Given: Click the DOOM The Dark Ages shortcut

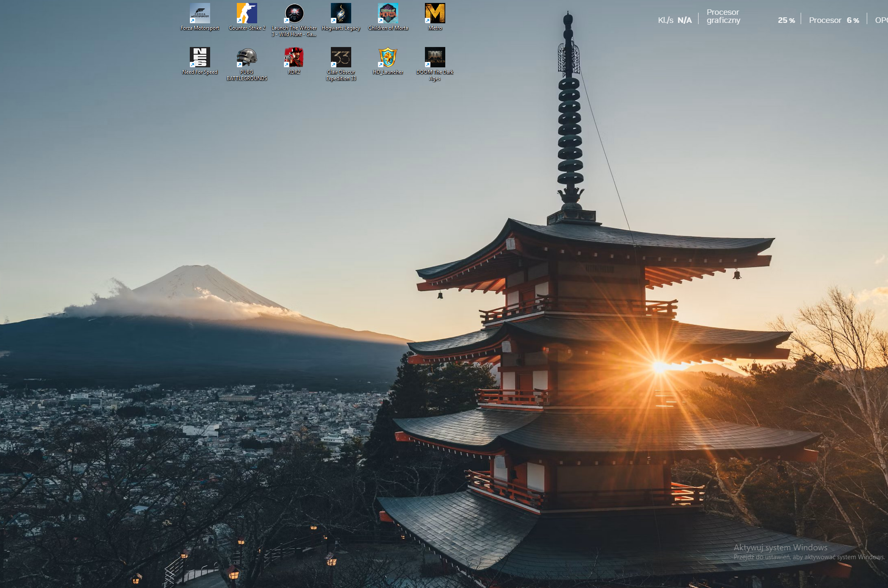Looking at the screenshot, I should (435, 58).
